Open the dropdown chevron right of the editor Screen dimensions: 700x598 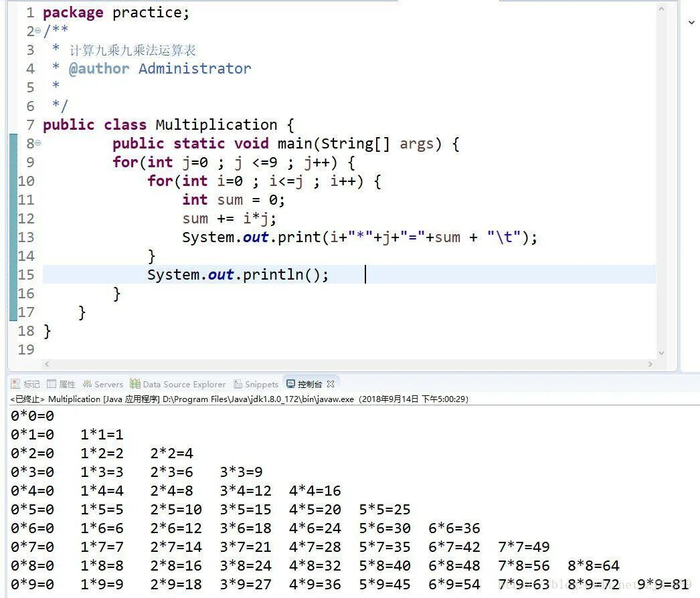click(691, 22)
